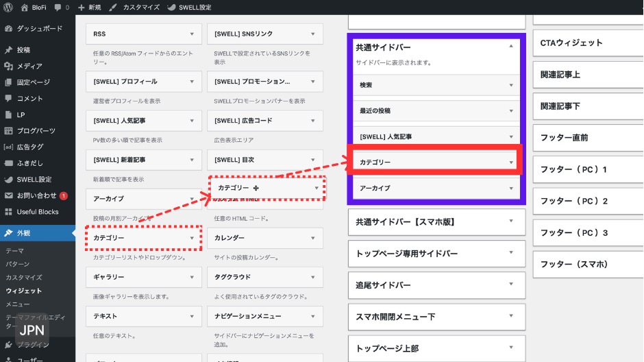The image size is (644, 362).
Task: Click the LP page icon
Action: coord(8,114)
